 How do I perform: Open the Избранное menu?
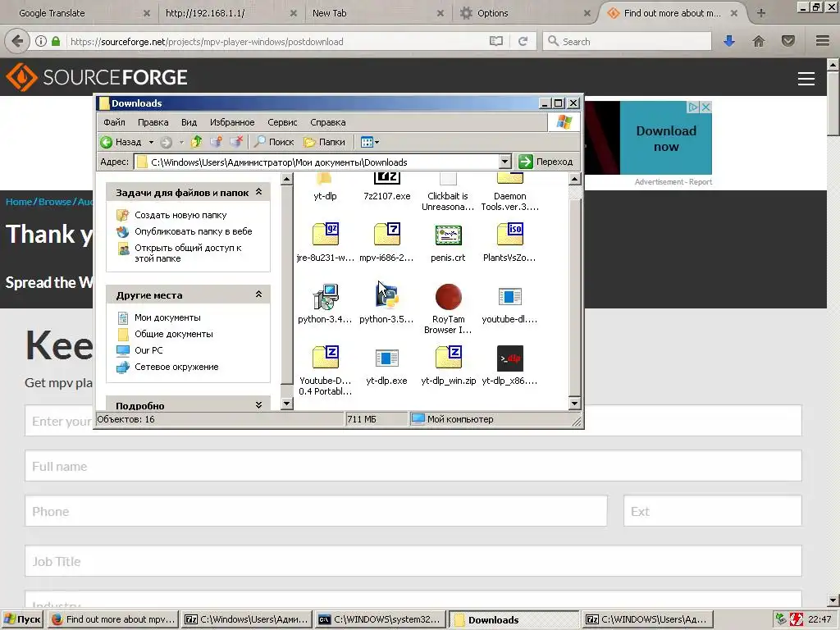(x=232, y=122)
